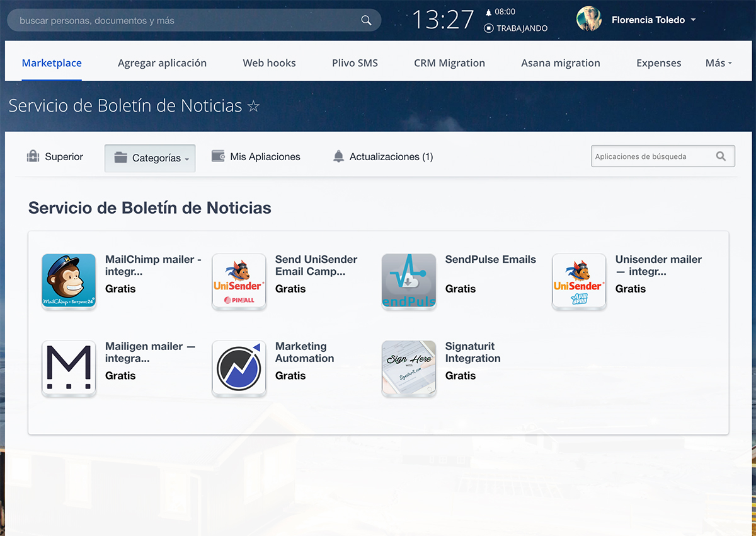This screenshot has width=756, height=536.
Task: Open Florencia Toledo user menu
Action: [653, 20]
